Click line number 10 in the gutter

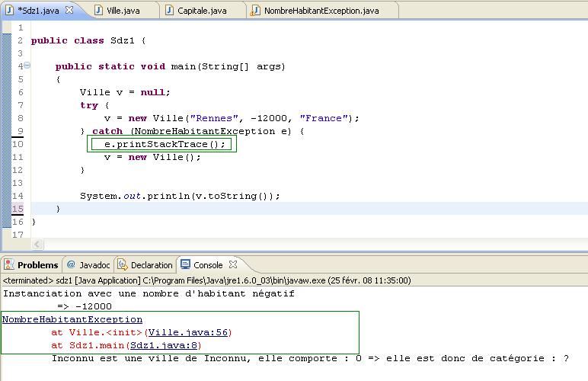tap(18, 144)
